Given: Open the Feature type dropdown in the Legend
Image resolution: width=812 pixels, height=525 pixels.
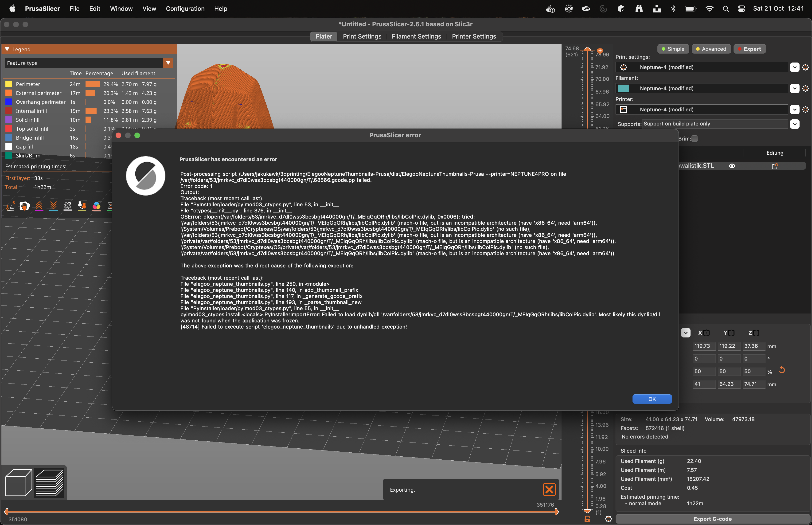Looking at the screenshot, I should 168,63.
